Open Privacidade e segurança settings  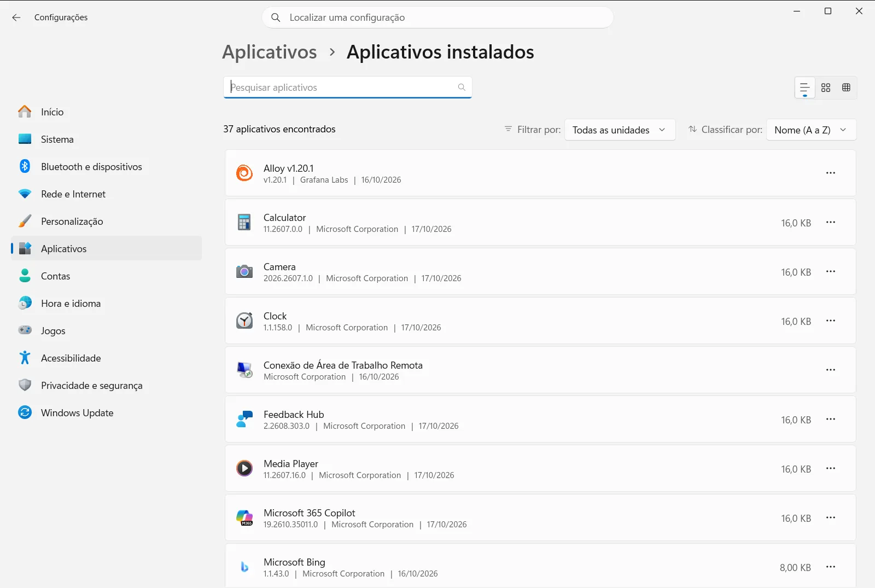coord(107,386)
